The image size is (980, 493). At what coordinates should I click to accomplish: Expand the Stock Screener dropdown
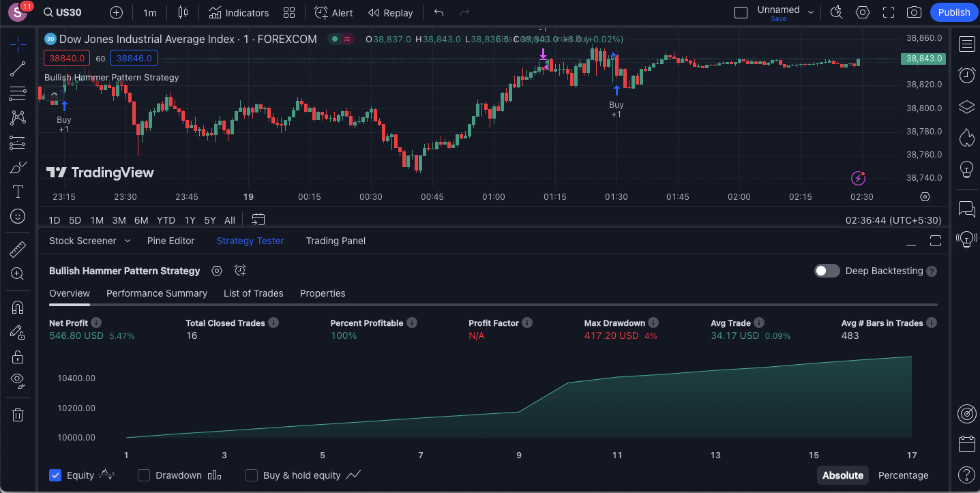coord(127,241)
